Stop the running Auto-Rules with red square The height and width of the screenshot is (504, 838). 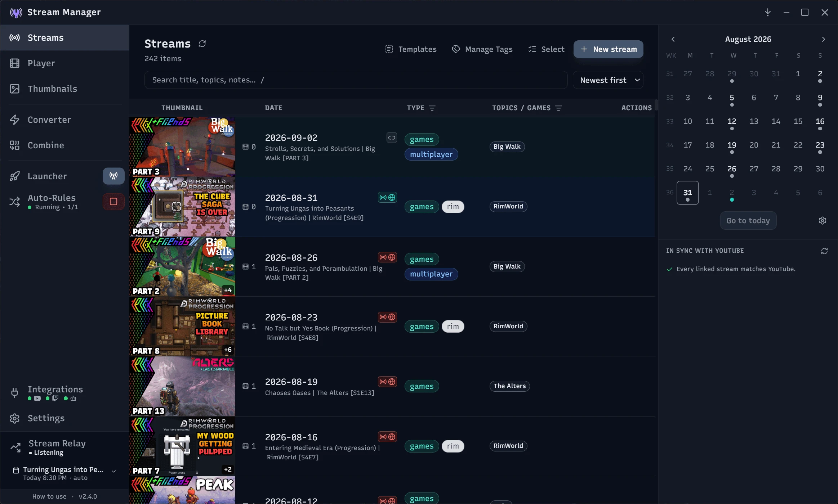point(113,202)
